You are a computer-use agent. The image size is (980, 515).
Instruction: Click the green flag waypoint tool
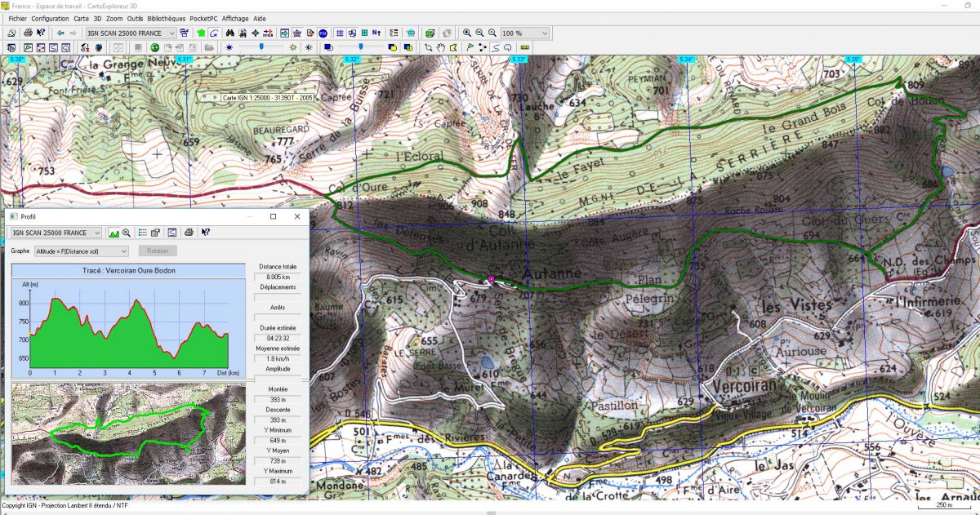click(x=470, y=47)
